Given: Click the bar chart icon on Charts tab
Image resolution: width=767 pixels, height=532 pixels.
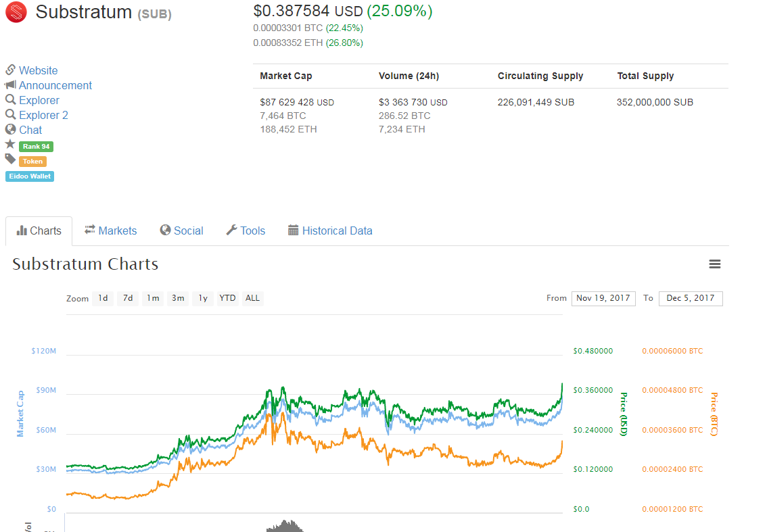Looking at the screenshot, I should (x=22, y=231).
